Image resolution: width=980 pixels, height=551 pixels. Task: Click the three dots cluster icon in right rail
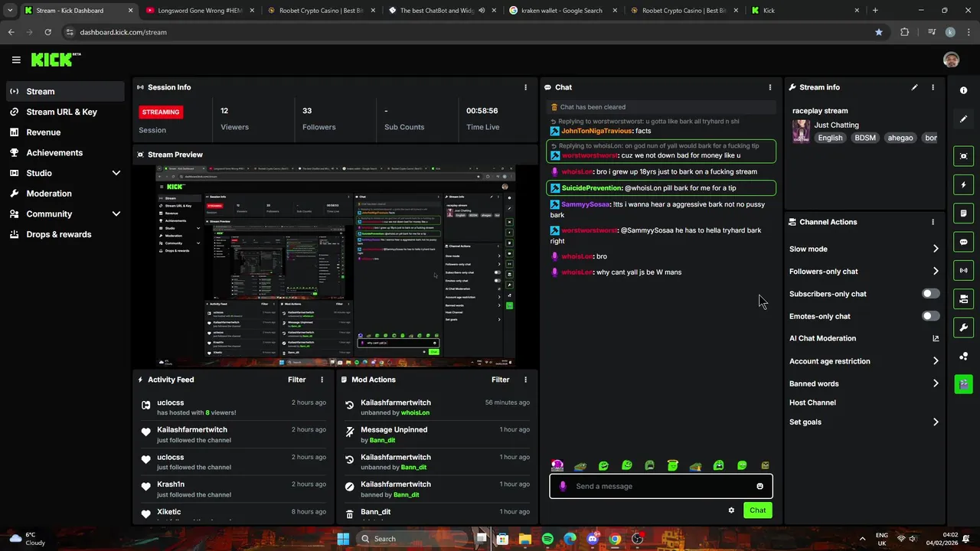963,357
